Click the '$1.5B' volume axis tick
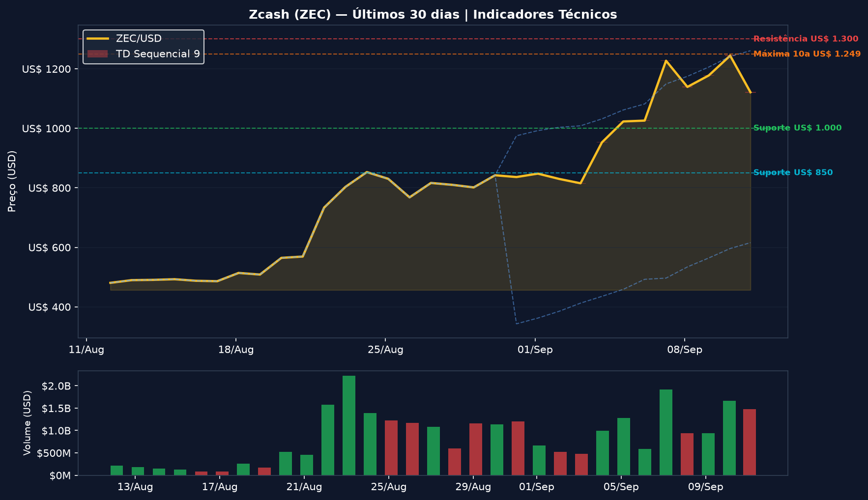 (57, 409)
